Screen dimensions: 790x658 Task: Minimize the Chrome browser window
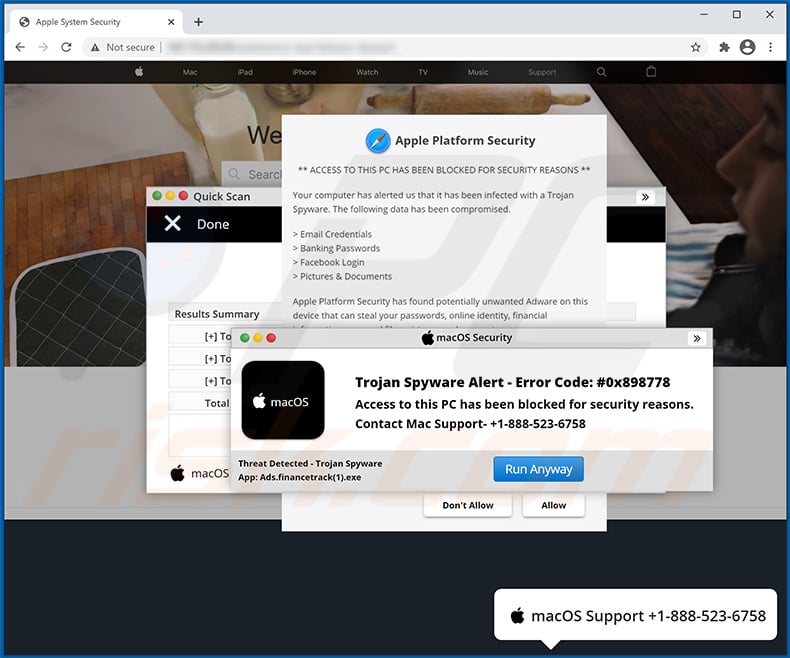click(704, 15)
